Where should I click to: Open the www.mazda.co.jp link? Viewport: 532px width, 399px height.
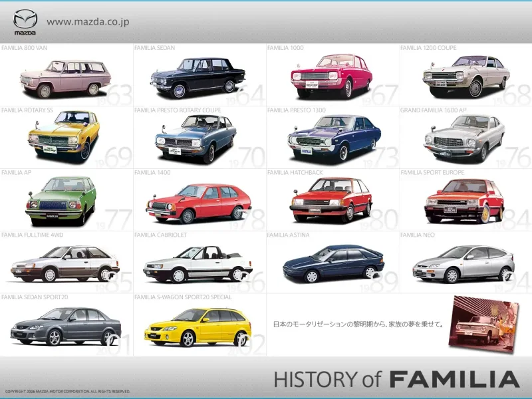pyautogui.click(x=88, y=22)
